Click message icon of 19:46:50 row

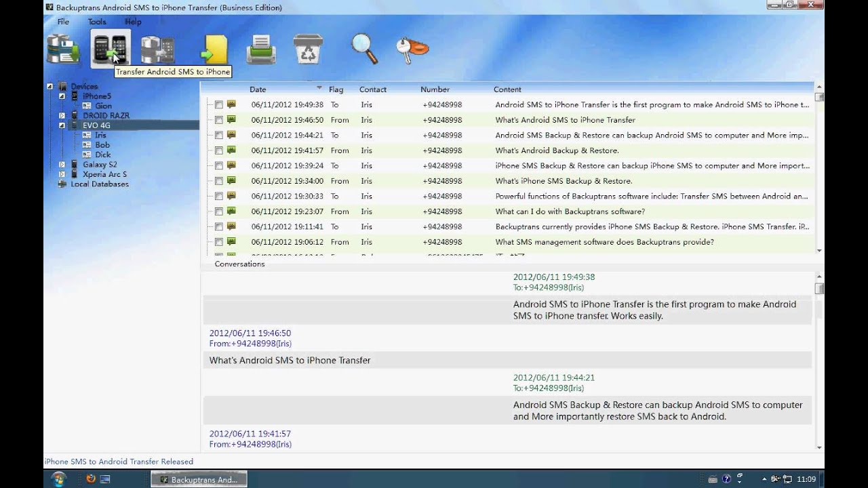tap(231, 120)
